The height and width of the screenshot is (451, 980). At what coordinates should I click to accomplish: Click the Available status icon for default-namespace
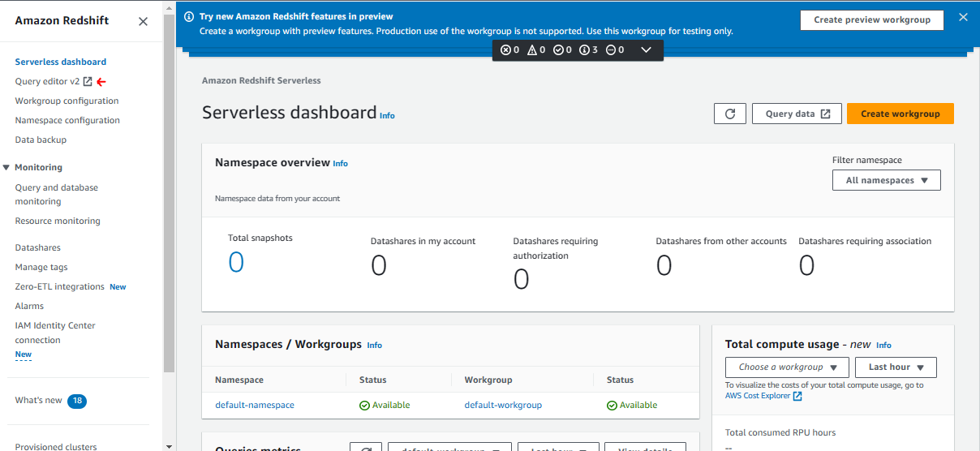click(364, 406)
